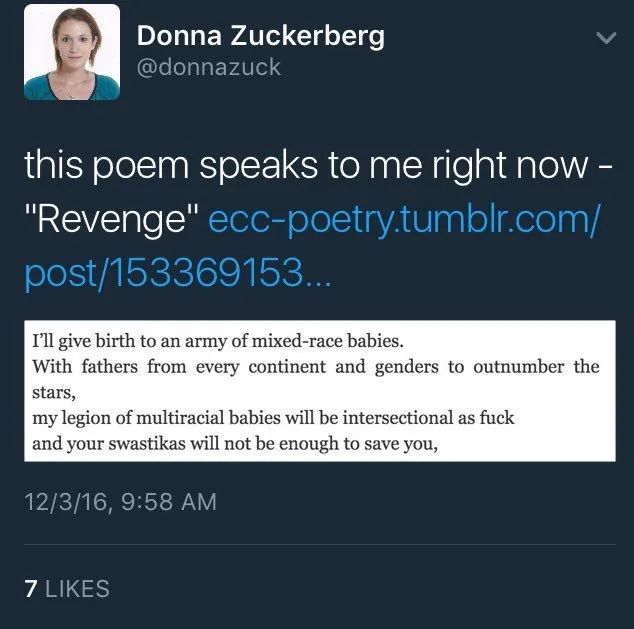
Task: Click the poem line starting "my legion of"
Action: pos(270,417)
